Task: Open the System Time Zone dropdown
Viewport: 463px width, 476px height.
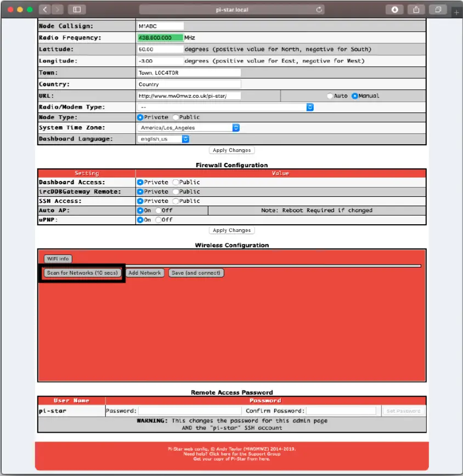Action: [189, 128]
